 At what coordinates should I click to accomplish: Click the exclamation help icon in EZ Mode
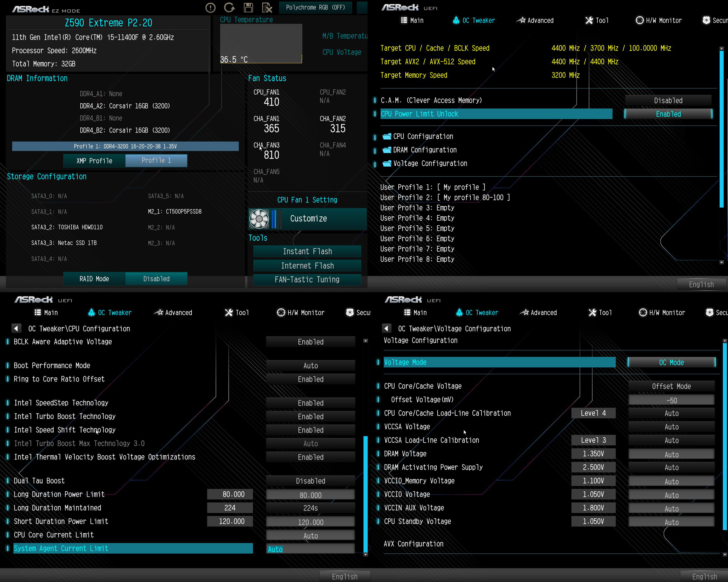[210, 8]
